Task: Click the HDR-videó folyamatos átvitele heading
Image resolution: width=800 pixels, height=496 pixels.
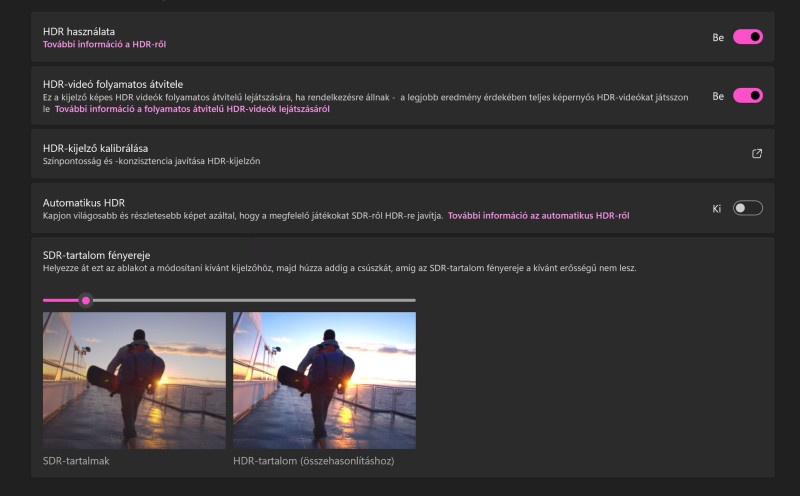Action: coord(113,84)
